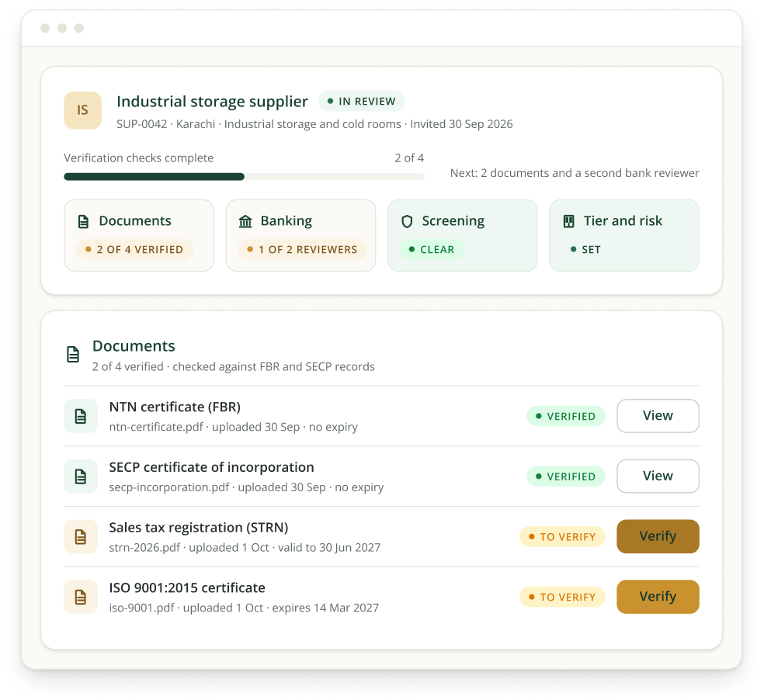Viewport: 764px width, 700px height.
Task: Open the Tier and risk card
Action: (624, 235)
